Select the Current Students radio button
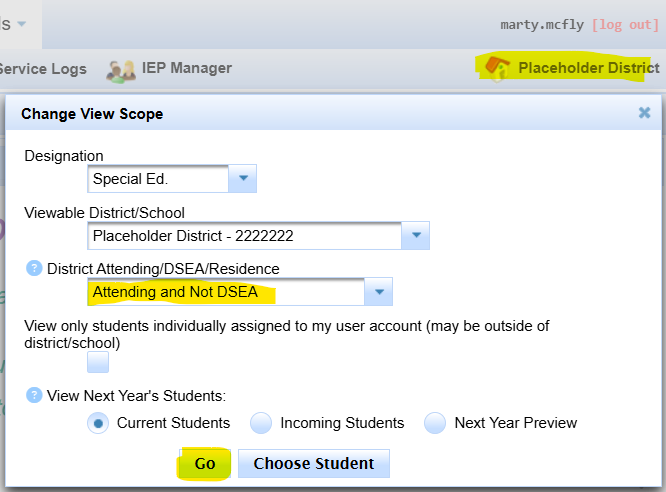Image resolution: width=666 pixels, height=492 pixels. click(x=99, y=423)
